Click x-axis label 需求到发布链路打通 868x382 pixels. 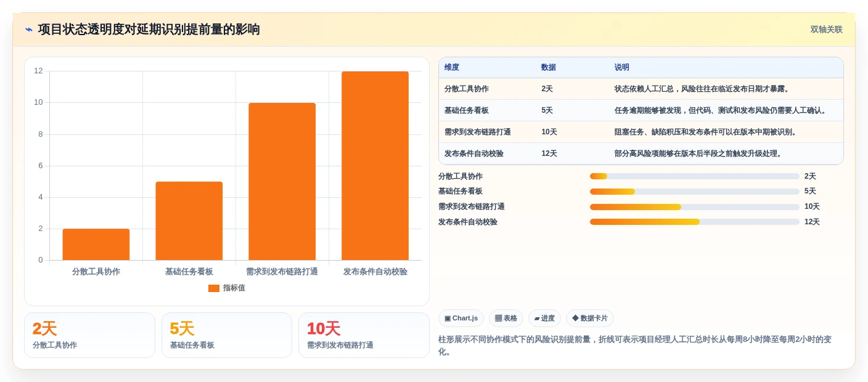point(282,271)
